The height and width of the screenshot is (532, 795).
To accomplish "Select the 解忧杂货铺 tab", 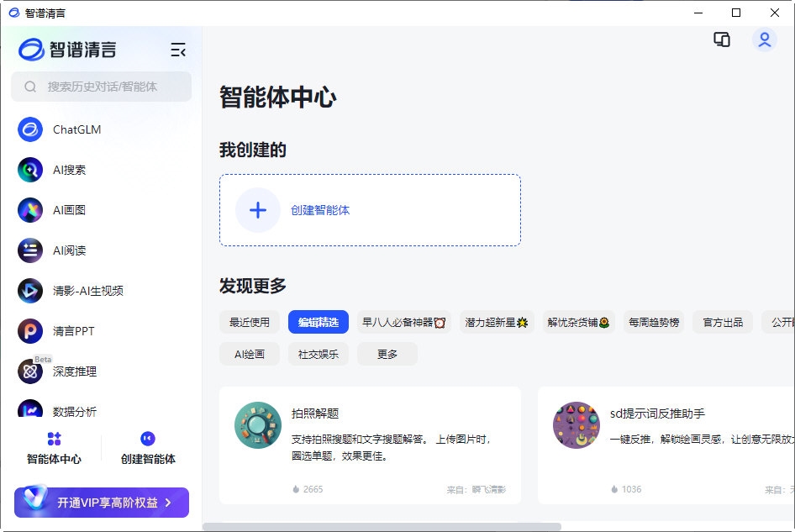I will click(578, 322).
